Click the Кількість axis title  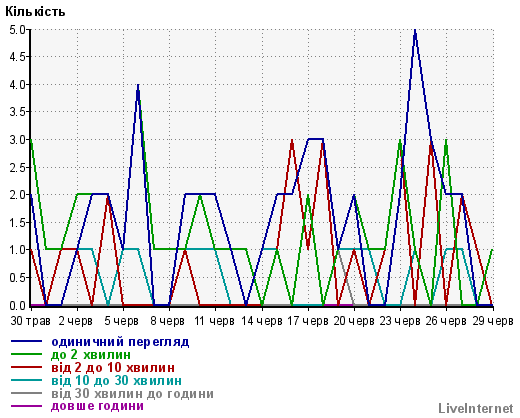coord(35,12)
